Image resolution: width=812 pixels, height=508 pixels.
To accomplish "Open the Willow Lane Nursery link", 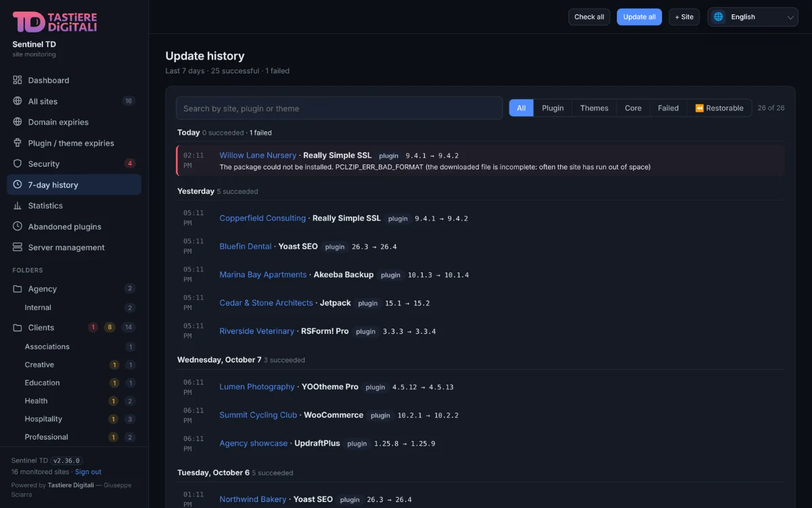I will click(258, 155).
